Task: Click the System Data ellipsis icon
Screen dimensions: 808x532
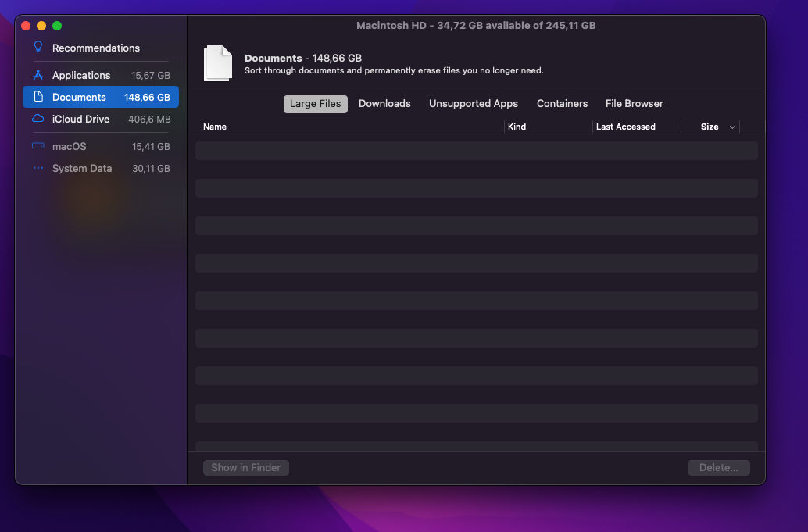Action: [x=38, y=168]
